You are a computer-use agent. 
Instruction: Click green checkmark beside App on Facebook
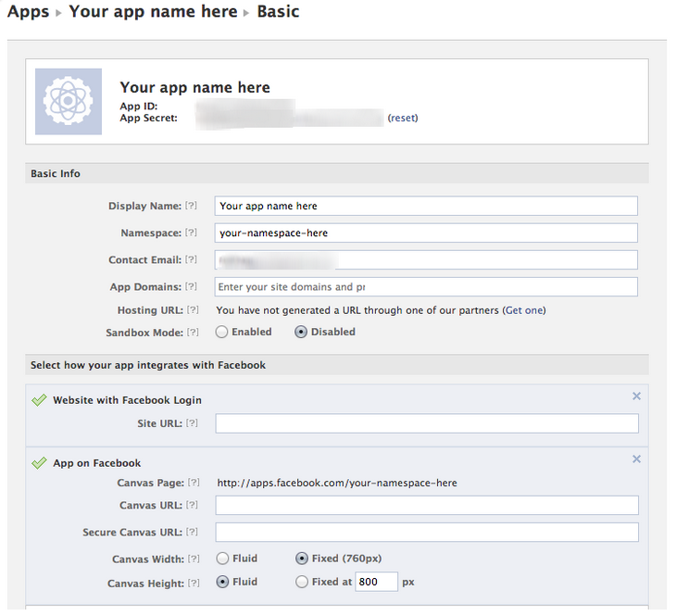[x=39, y=463]
